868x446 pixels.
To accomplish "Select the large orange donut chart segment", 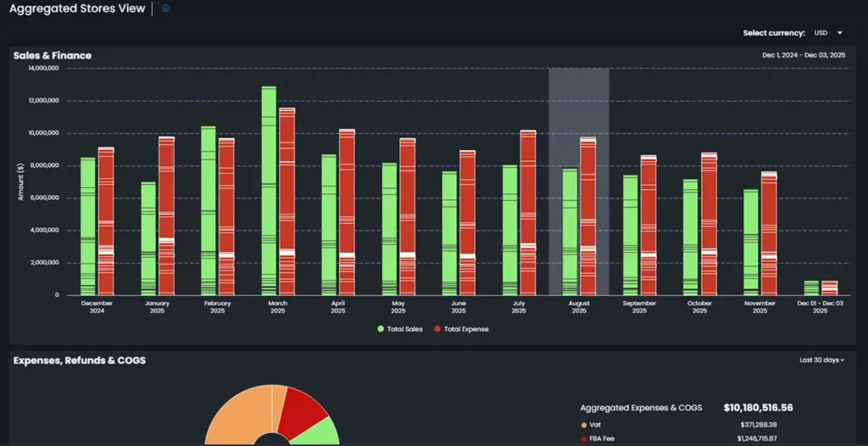I will 237,415.
